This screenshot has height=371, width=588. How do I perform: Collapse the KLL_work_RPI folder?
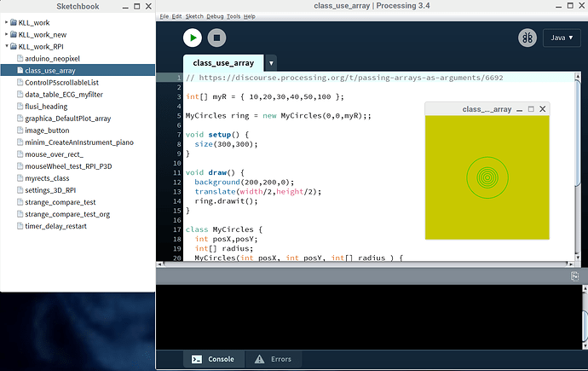pyautogui.click(x=6, y=46)
